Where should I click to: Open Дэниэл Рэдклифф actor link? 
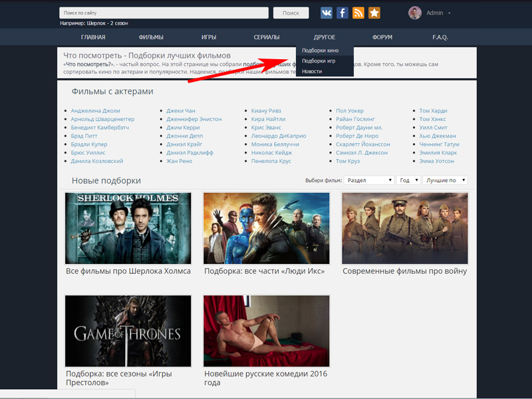click(190, 153)
